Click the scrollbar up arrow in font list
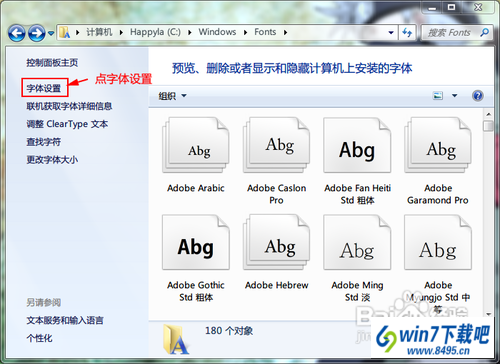Viewport: 500px width, 364px height. pyautogui.click(x=489, y=114)
